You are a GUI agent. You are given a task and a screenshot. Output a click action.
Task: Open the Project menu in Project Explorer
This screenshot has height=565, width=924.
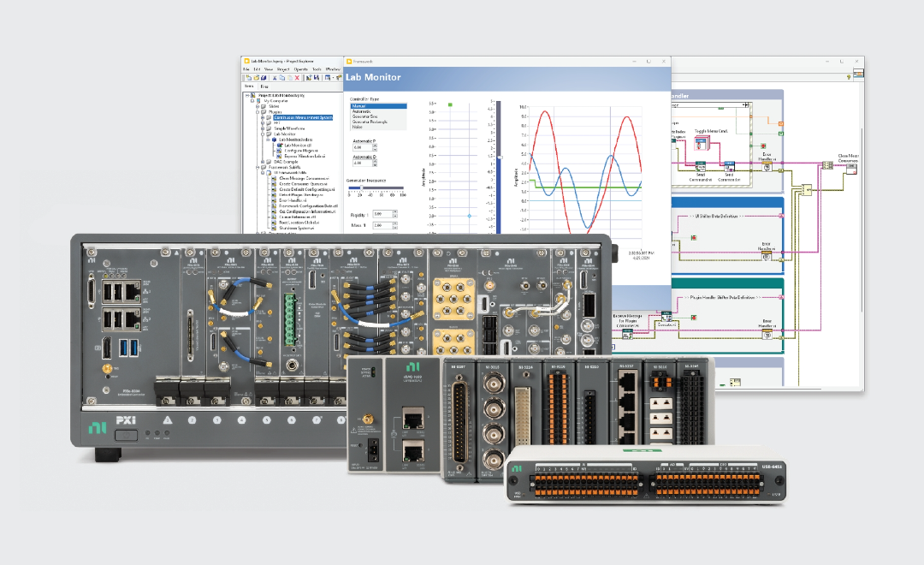pos(283,69)
